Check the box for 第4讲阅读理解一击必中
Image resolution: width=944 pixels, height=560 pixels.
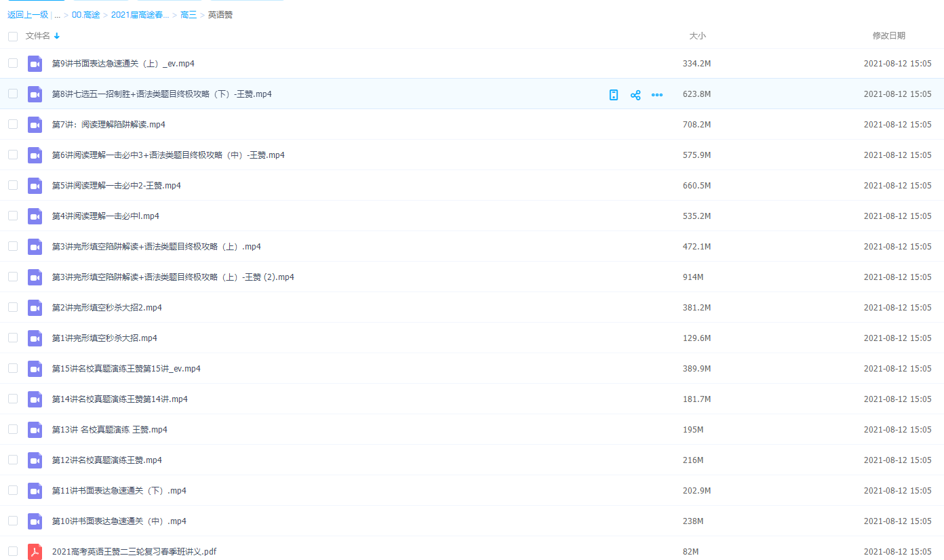[13, 216]
